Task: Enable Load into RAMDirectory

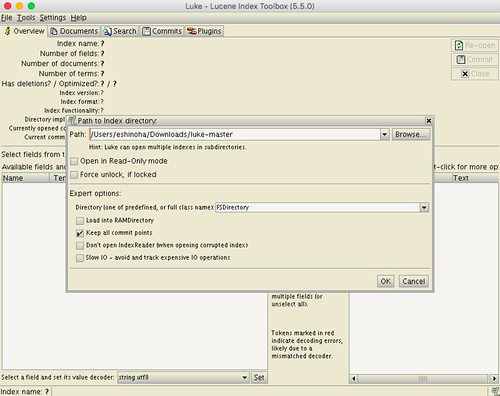Action: tap(80, 221)
